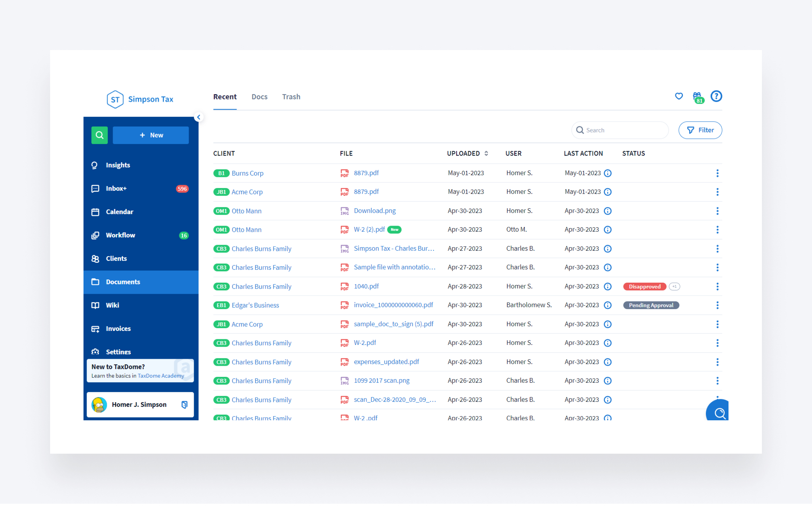
Task: Open the gift rewards icon showing 81
Action: 697,96
